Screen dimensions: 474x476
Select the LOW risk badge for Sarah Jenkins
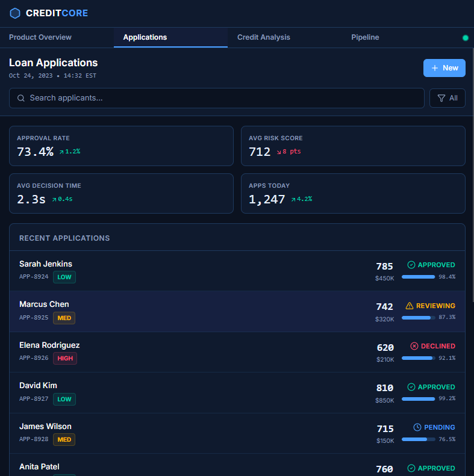(x=64, y=277)
